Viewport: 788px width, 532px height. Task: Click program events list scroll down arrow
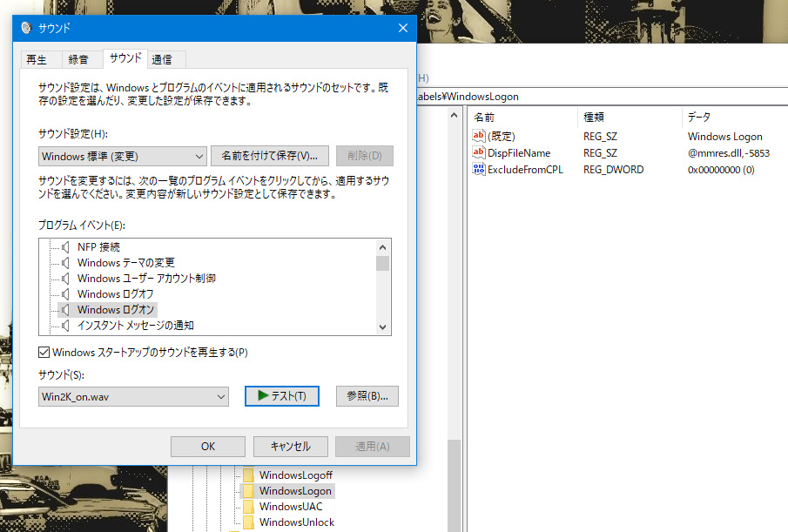382,327
